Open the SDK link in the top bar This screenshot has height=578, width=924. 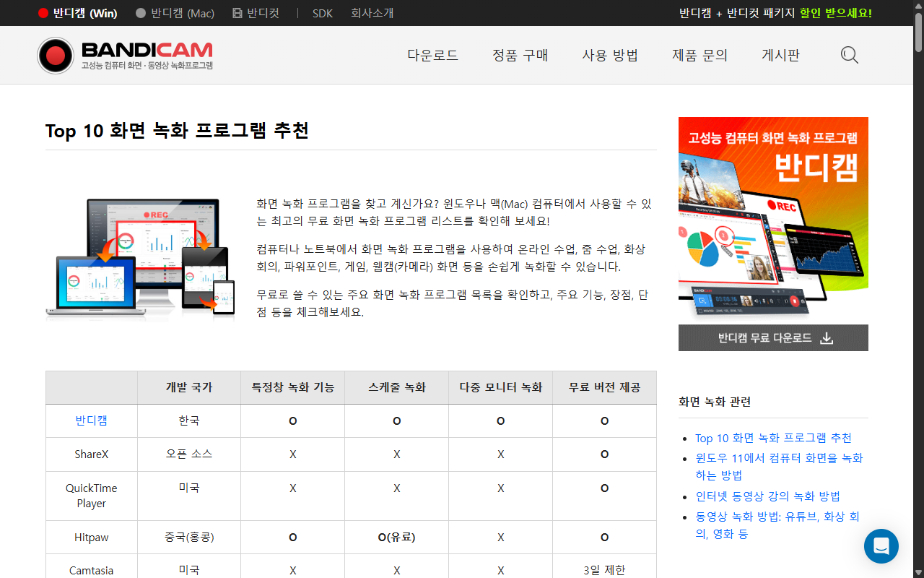(x=322, y=13)
